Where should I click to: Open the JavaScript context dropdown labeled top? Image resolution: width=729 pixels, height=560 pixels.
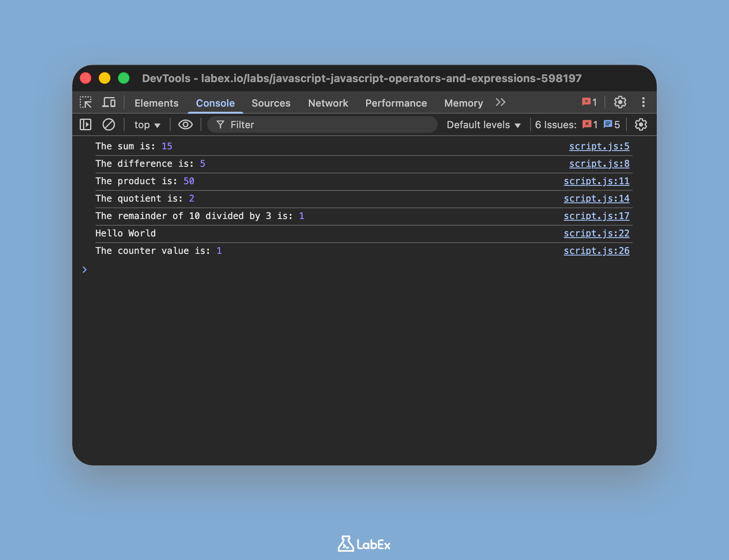(146, 124)
